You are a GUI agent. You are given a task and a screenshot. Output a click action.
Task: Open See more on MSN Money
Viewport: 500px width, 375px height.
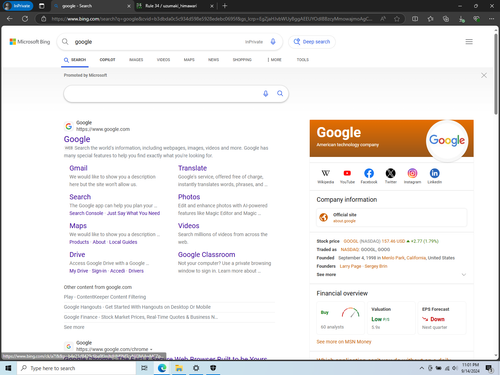point(344,342)
